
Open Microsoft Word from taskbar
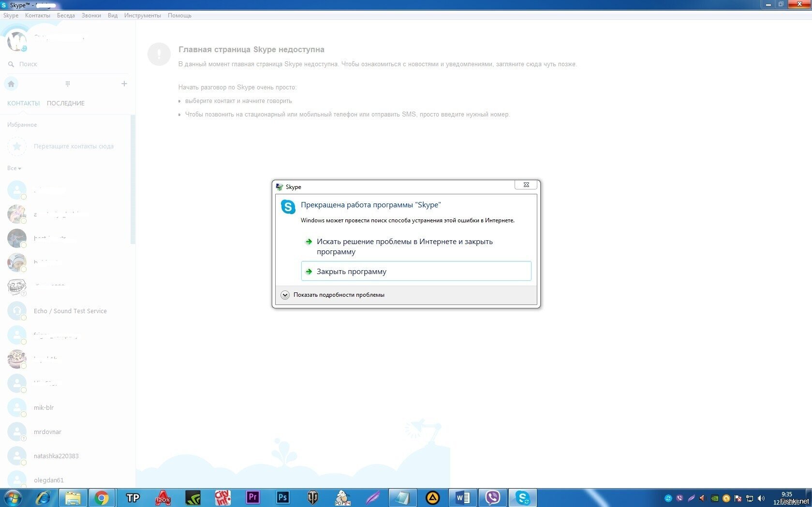pos(462,497)
